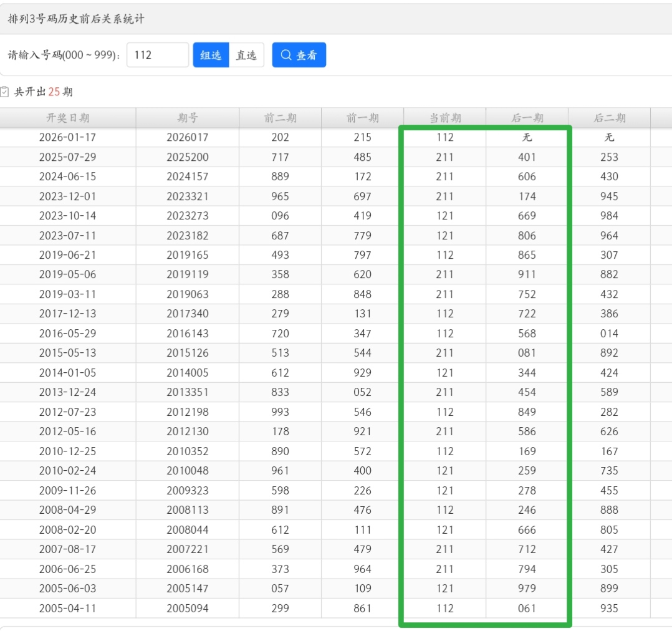Select the issue number 2005094 cell

pyautogui.click(x=188, y=608)
